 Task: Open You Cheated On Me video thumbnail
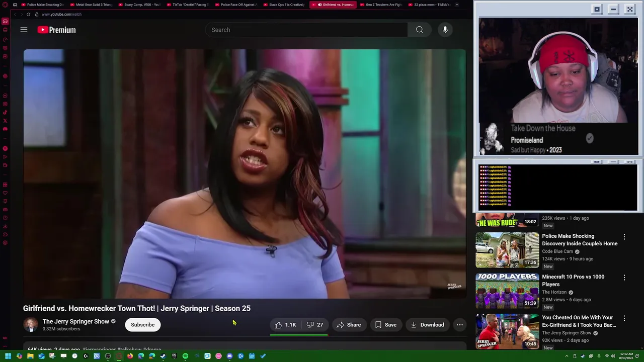[x=507, y=331]
